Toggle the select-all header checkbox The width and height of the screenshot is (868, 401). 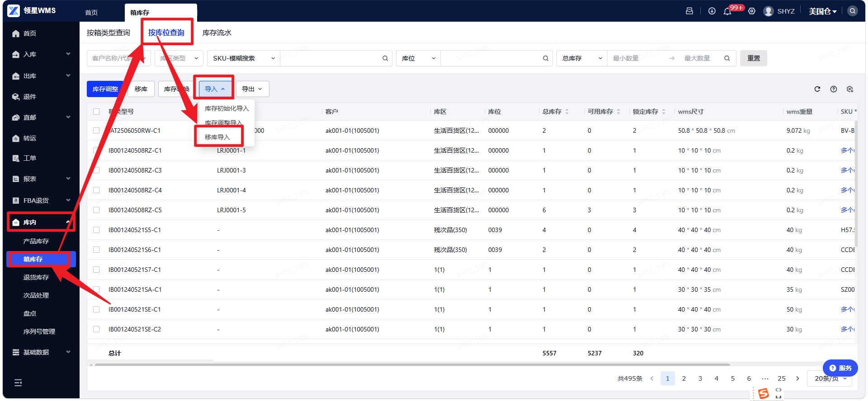[96, 112]
